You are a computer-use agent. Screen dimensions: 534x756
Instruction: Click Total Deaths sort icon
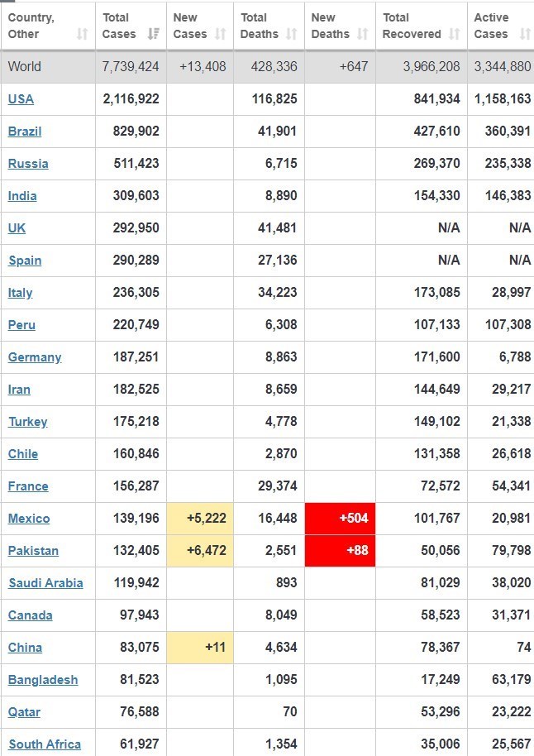291,34
